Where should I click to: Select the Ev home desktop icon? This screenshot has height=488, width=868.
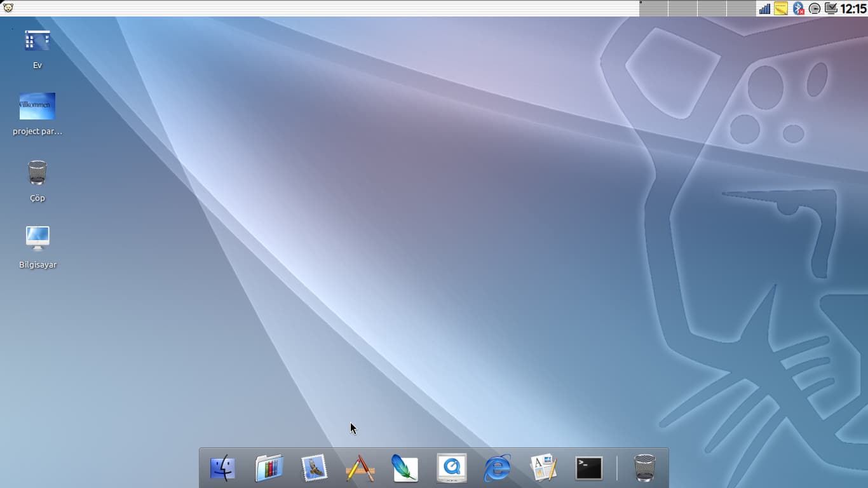pyautogui.click(x=37, y=41)
